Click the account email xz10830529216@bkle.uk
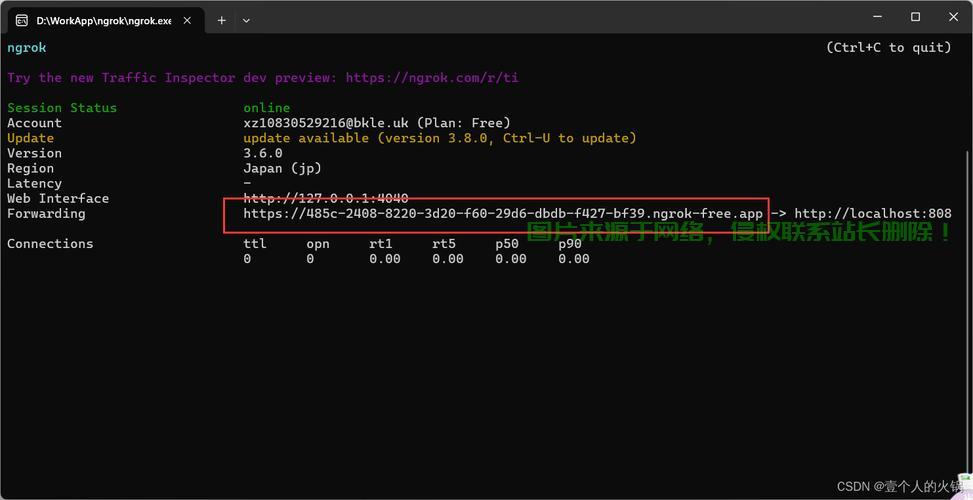 pos(326,123)
